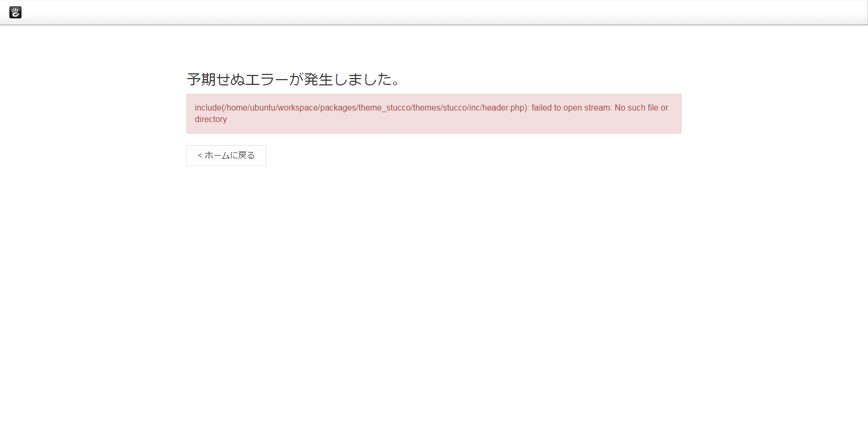The height and width of the screenshot is (448, 868).
Task: Click the 予期せぬエラーが発生しました heading
Action: coord(294,79)
